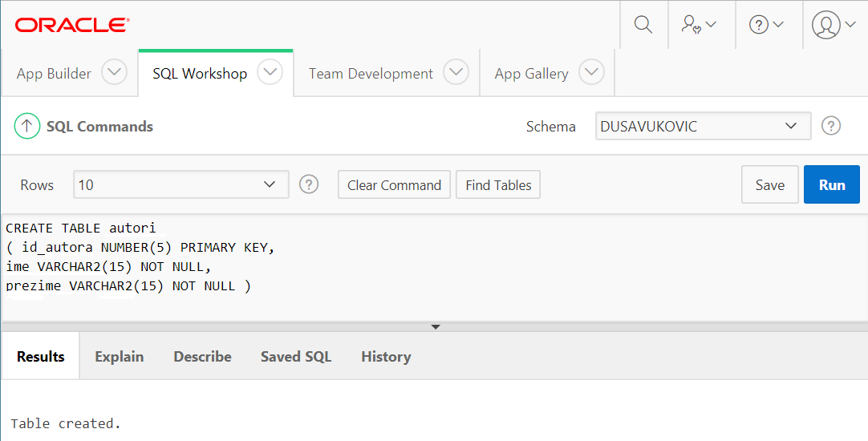This screenshot has width=868, height=441.
Task: Click the Clear Command button
Action: [x=394, y=184]
